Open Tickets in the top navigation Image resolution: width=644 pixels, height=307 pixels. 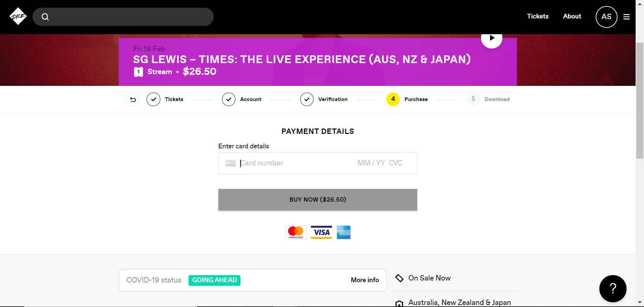click(537, 16)
